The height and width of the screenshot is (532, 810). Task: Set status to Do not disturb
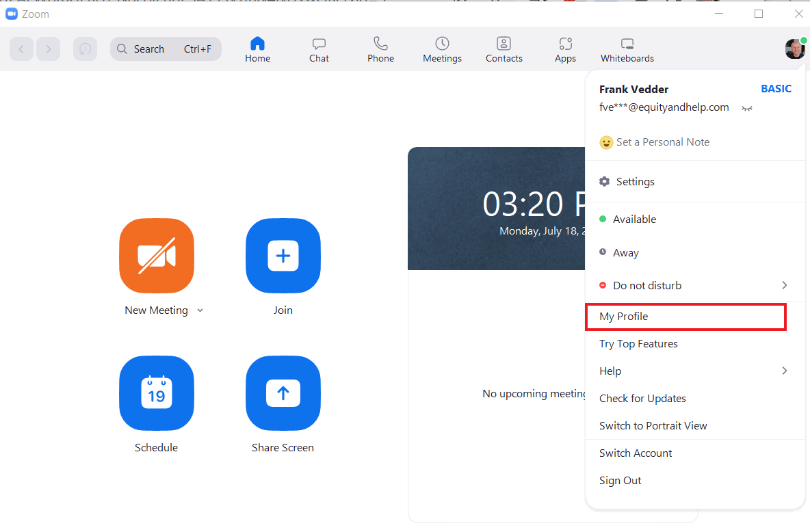point(695,286)
